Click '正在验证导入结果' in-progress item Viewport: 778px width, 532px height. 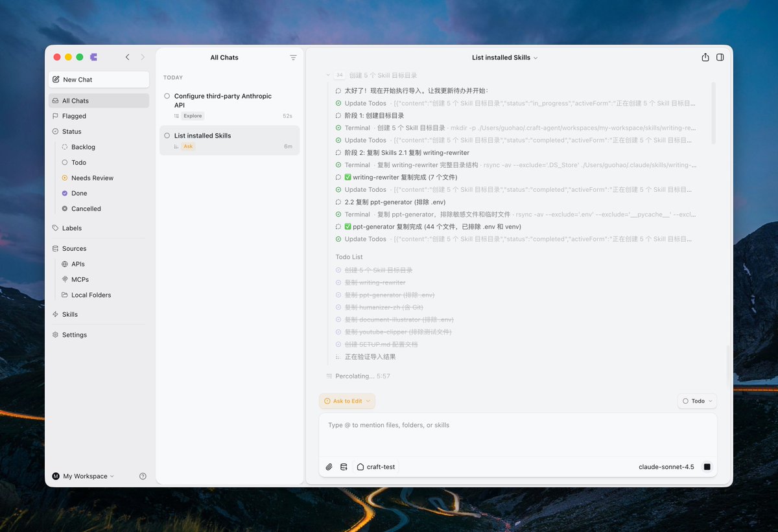click(370, 356)
